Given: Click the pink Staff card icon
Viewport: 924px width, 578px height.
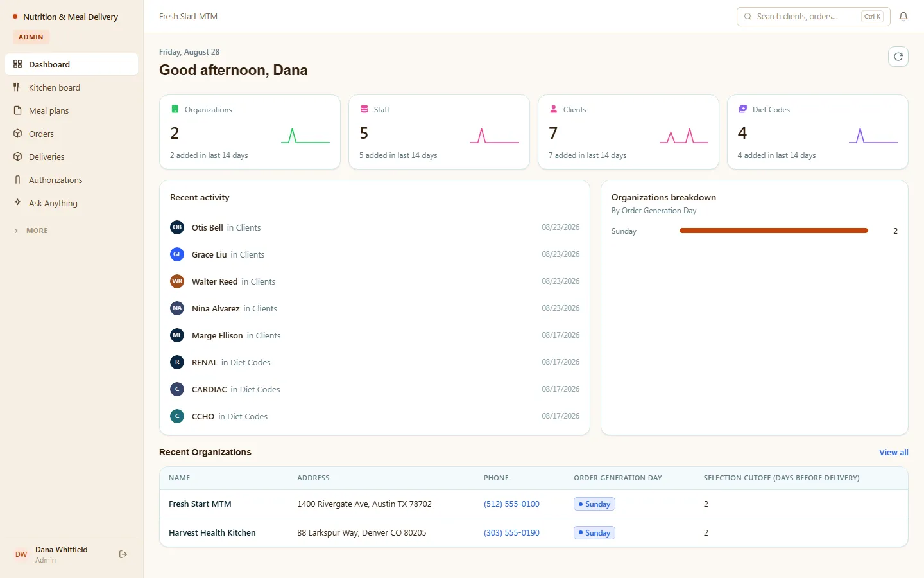Looking at the screenshot, I should [x=364, y=109].
